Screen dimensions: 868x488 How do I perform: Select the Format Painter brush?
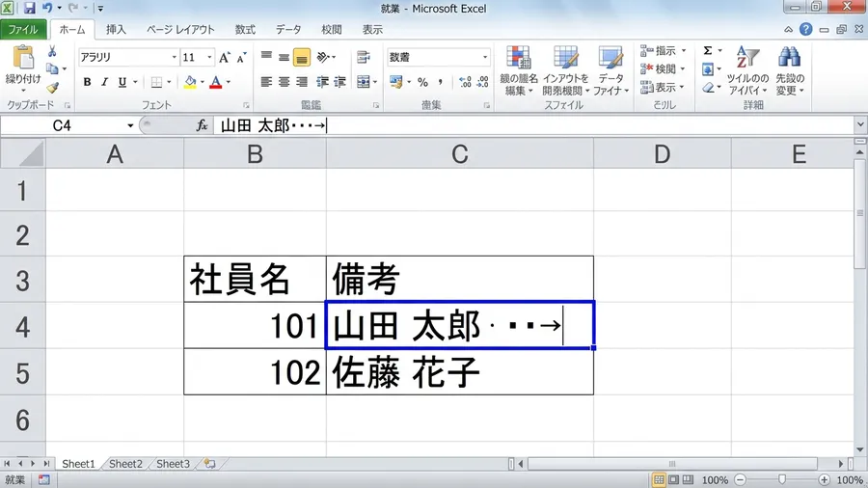[x=52, y=88]
